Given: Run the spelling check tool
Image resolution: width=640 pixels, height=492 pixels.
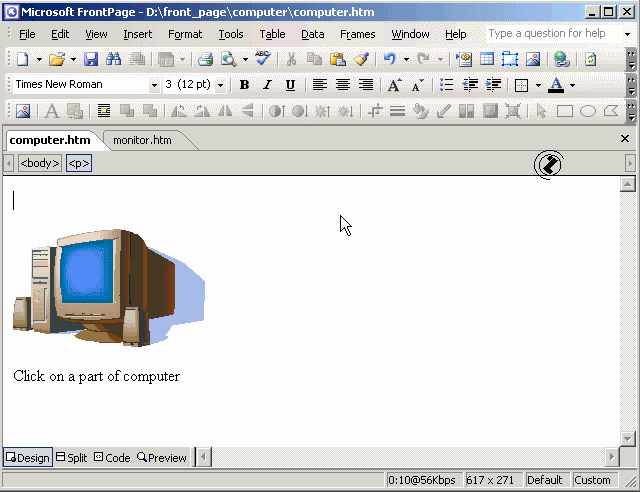Looking at the screenshot, I should 263,60.
